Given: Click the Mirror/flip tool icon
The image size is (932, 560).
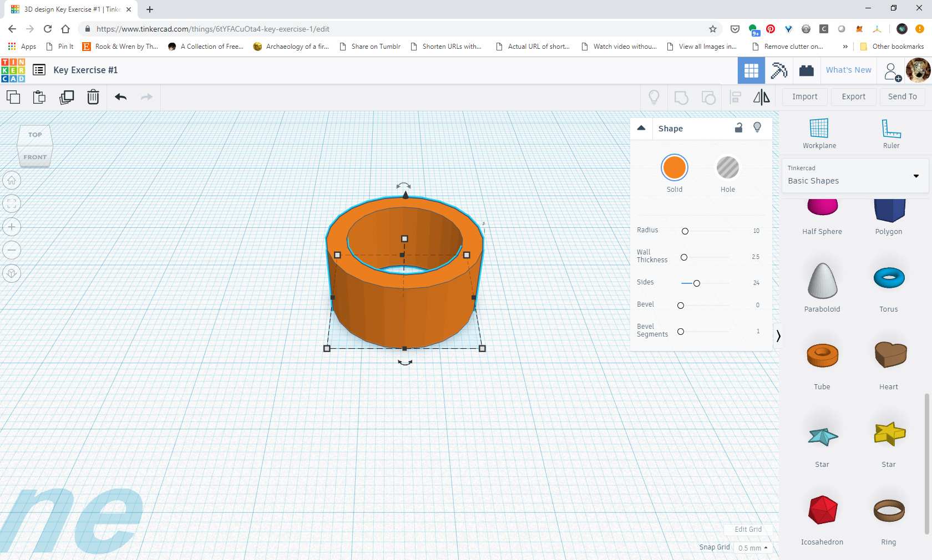Looking at the screenshot, I should [x=762, y=97].
